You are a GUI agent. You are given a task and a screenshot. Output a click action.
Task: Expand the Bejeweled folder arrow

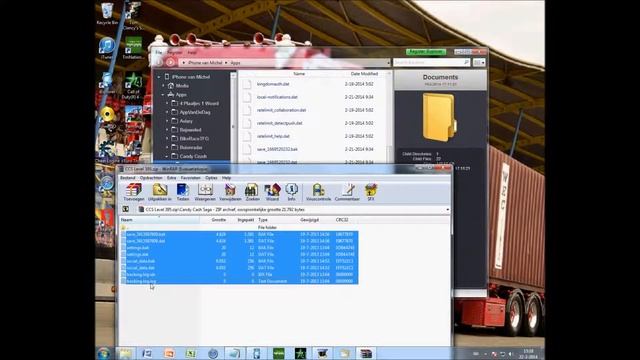[x=167, y=130]
